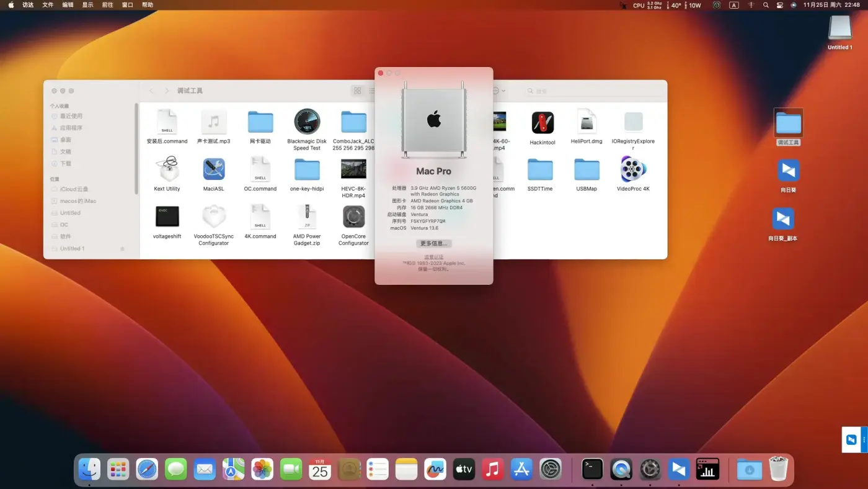
Task: Open the 编辑 menu in menu bar
Action: (x=68, y=5)
